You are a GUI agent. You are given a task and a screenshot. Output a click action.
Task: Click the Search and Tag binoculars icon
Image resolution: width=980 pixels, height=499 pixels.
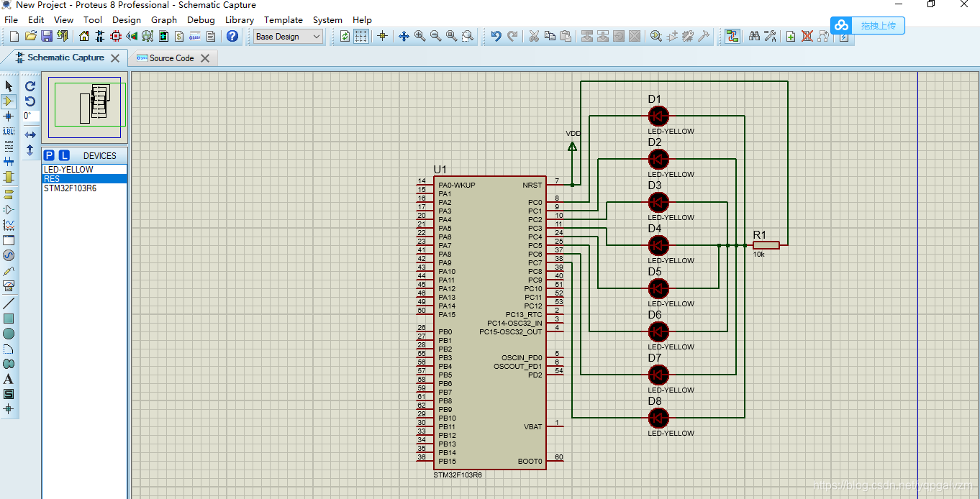754,36
